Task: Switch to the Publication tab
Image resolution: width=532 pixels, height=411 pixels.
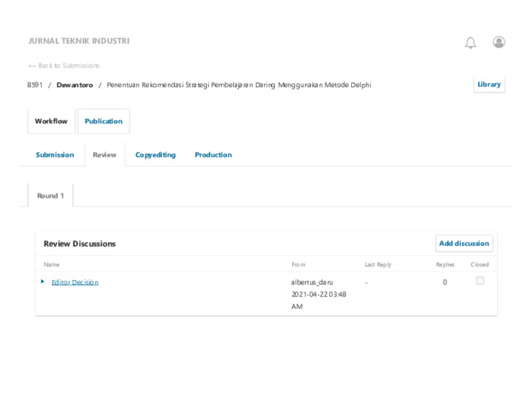Action: pos(104,122)
